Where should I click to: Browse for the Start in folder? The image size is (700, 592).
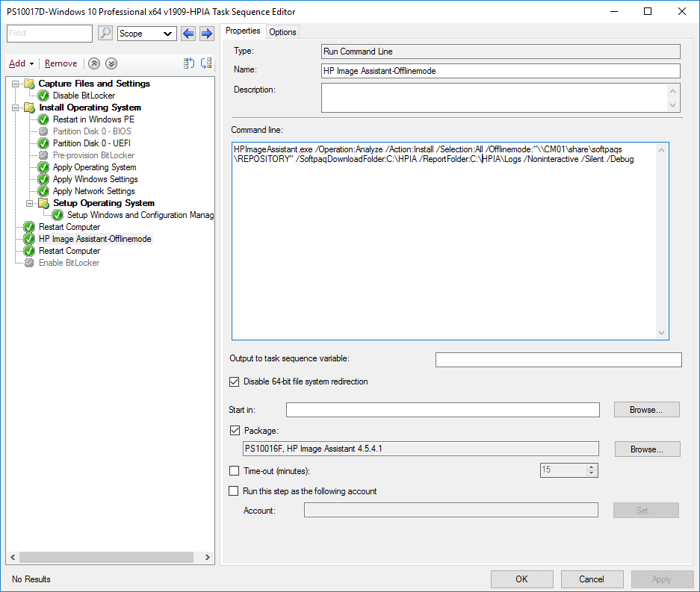[x=646, y=410]
